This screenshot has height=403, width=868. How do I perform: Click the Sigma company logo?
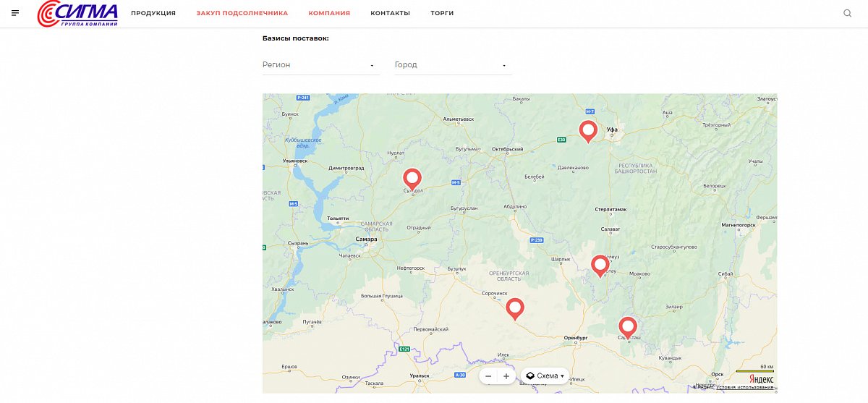pos(78,14)
